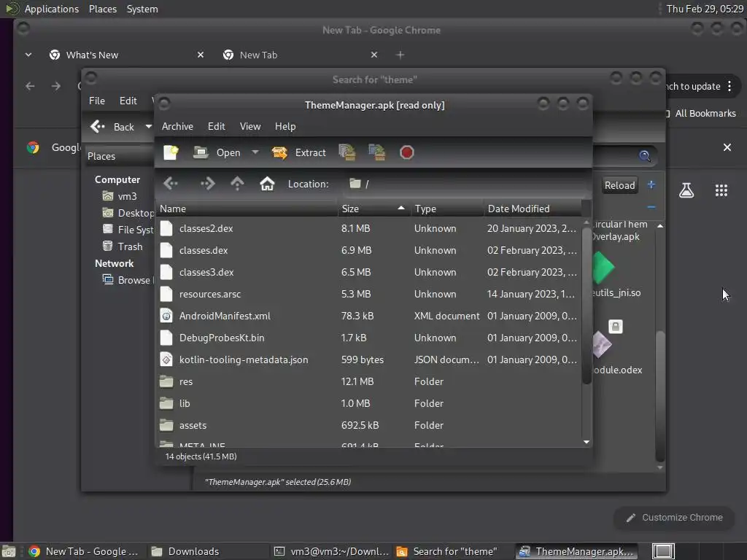Click the kotlin-tooling-metadata.json file icon
The height and width of the screenshot is (560, 747).
point(166,360)
